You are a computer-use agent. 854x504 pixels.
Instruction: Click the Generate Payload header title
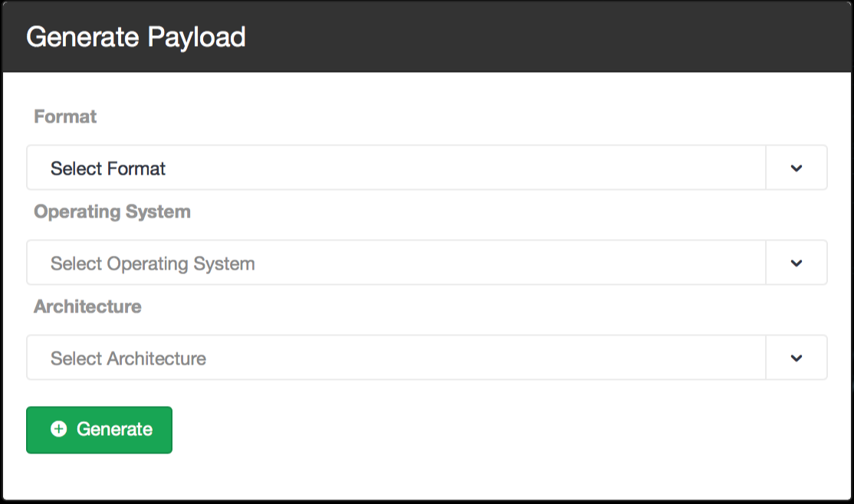click(x=136, y=37)
